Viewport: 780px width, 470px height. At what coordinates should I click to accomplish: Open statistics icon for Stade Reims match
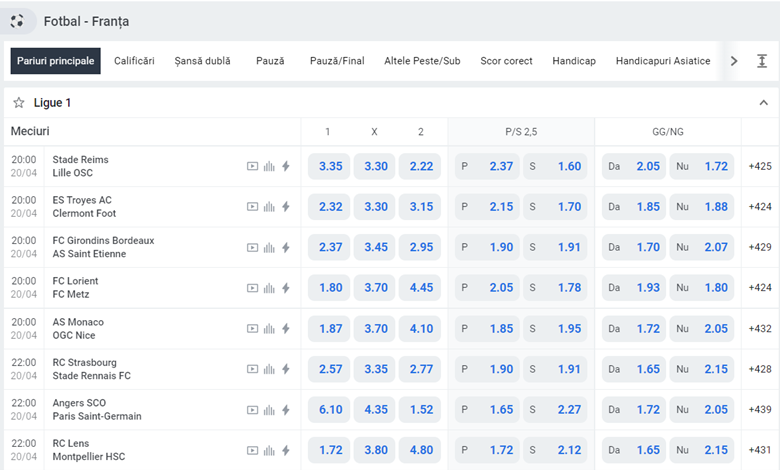[x=269, y=166]
